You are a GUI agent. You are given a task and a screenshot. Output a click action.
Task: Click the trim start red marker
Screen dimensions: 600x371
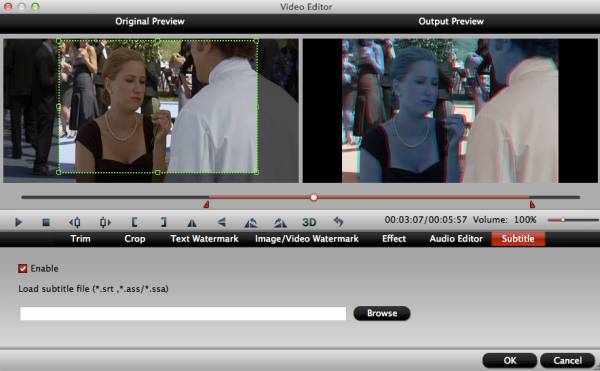206,205
